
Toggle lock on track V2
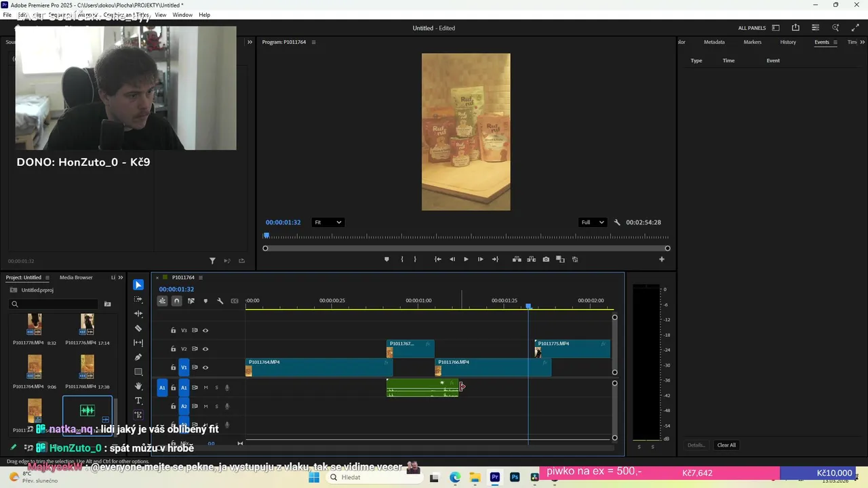pos(173,349)
